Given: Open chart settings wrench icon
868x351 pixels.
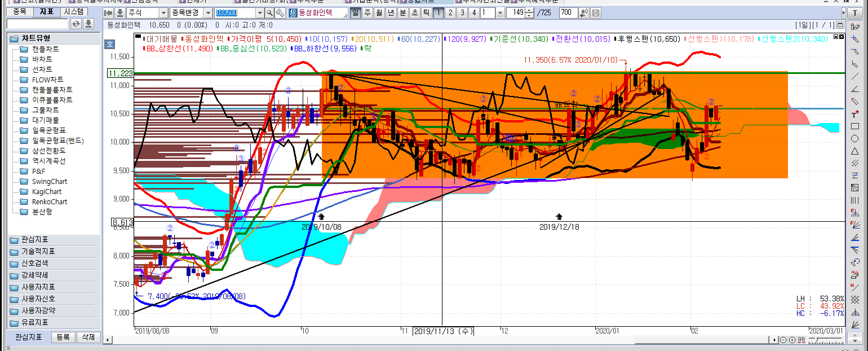Looking at the screenshot, I should [x=280, y=12].
